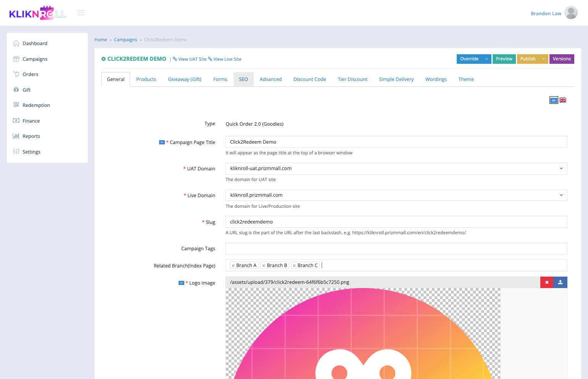Remove the Branch B tag

[264, 266]
